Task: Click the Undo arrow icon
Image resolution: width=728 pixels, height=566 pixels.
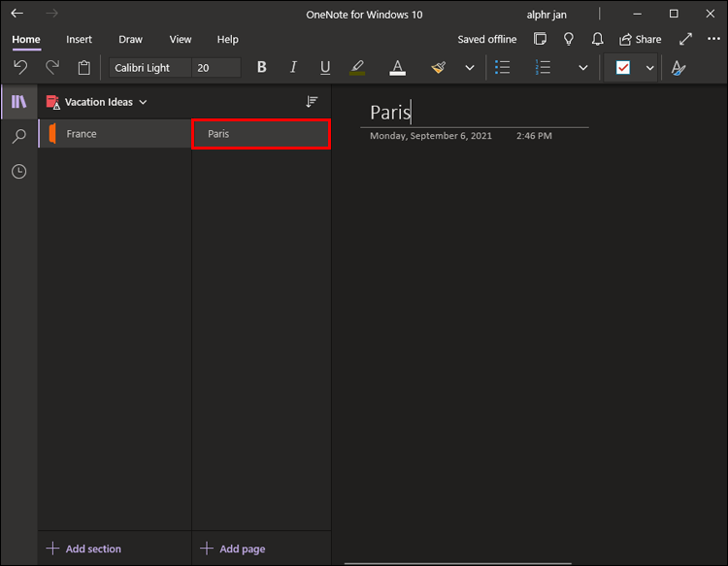Action: [x=19, y=68]
